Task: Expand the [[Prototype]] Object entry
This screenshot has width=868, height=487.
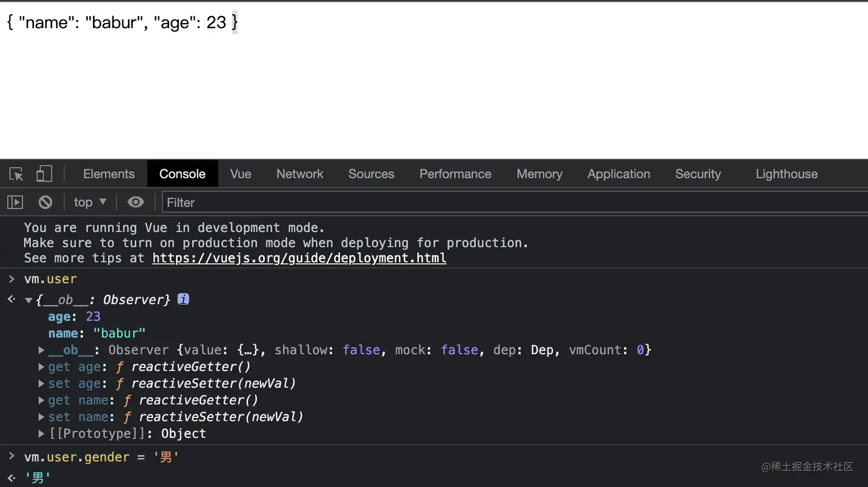Action: pyautogui.click(x=41, y=434)
